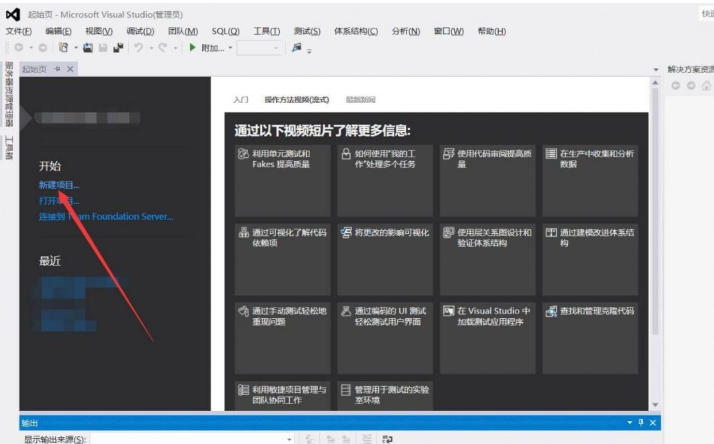Click the Find in Files toolbar icon
The height and width of the screenshot is (444, 714).
297,47
